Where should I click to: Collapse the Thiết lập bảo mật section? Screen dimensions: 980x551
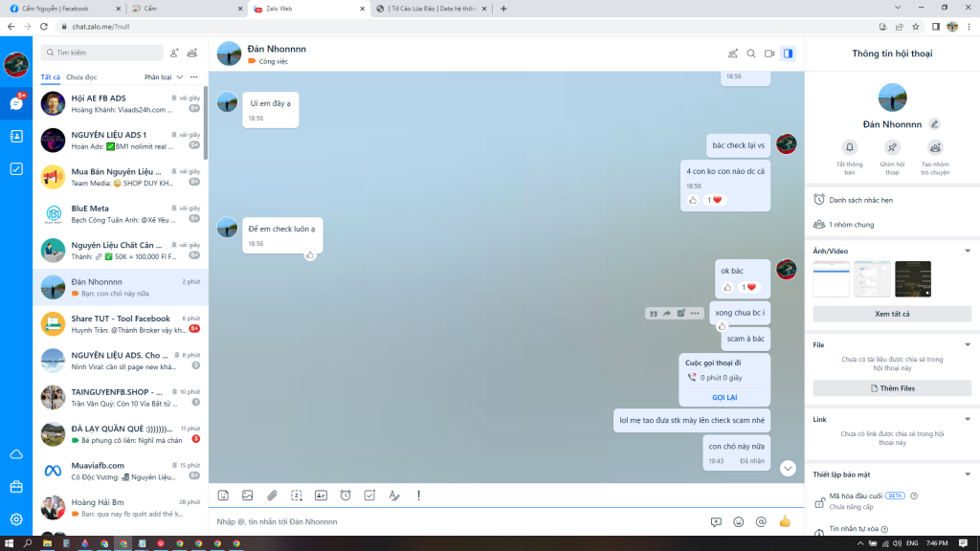pos(968,474)
